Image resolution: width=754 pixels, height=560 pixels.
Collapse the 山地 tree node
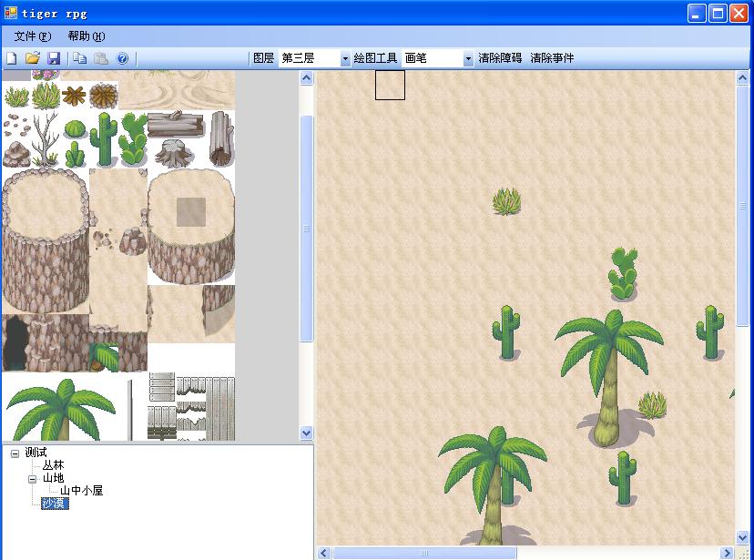32,479
